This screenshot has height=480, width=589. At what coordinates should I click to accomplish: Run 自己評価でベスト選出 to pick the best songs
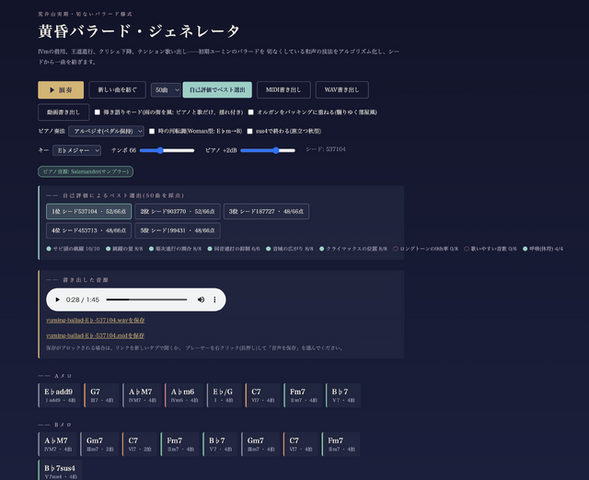[x=217, y=90]
